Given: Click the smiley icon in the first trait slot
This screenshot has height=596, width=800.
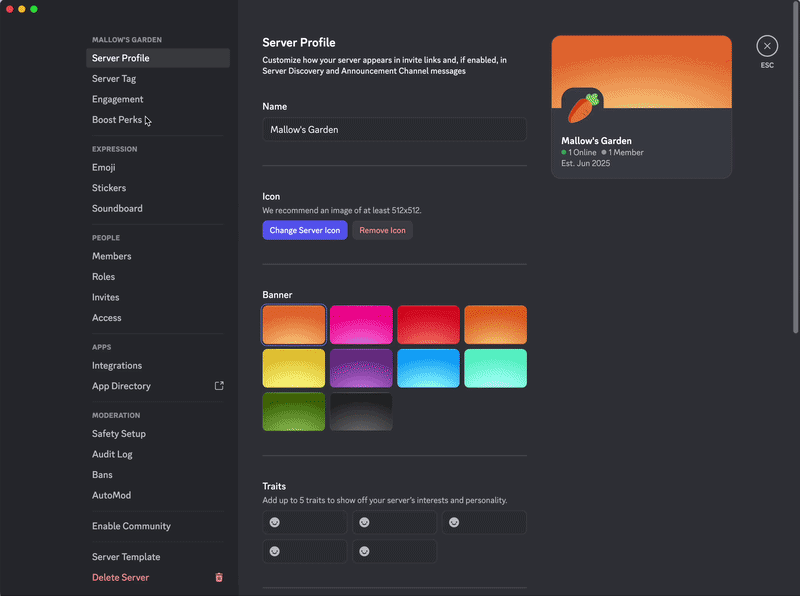Looking at the screenshot, I should tap(274, 522).
